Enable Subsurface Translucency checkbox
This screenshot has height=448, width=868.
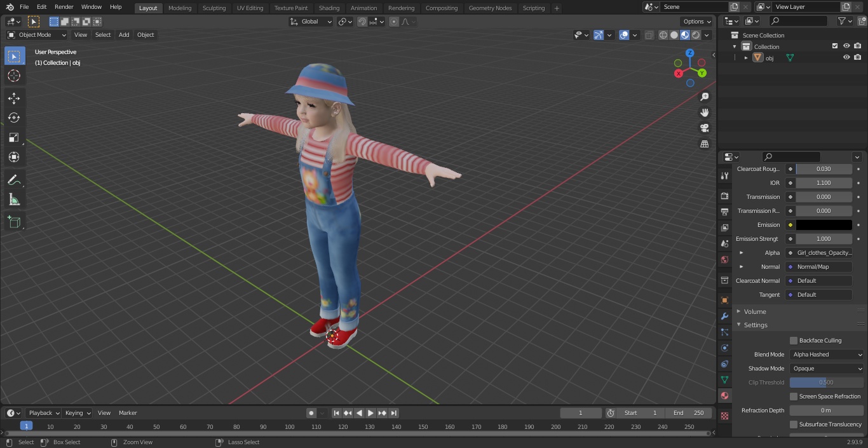[x=794, y=424]
